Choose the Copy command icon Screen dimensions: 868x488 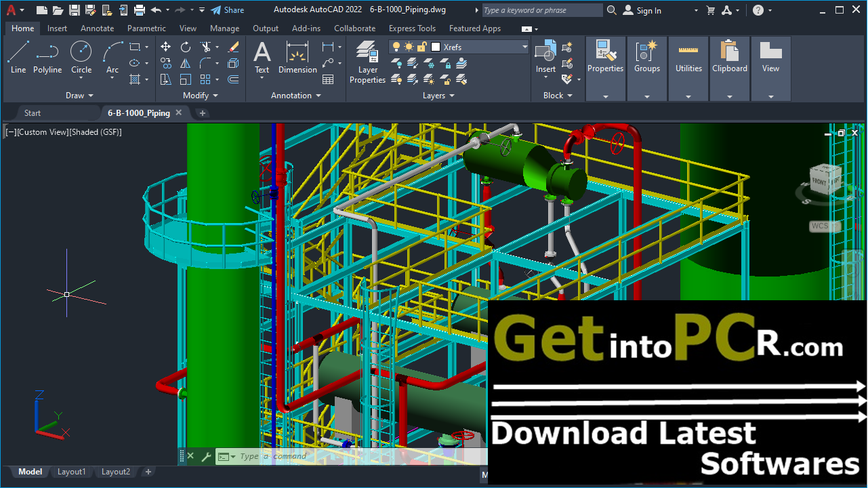[x=166, y=63]
